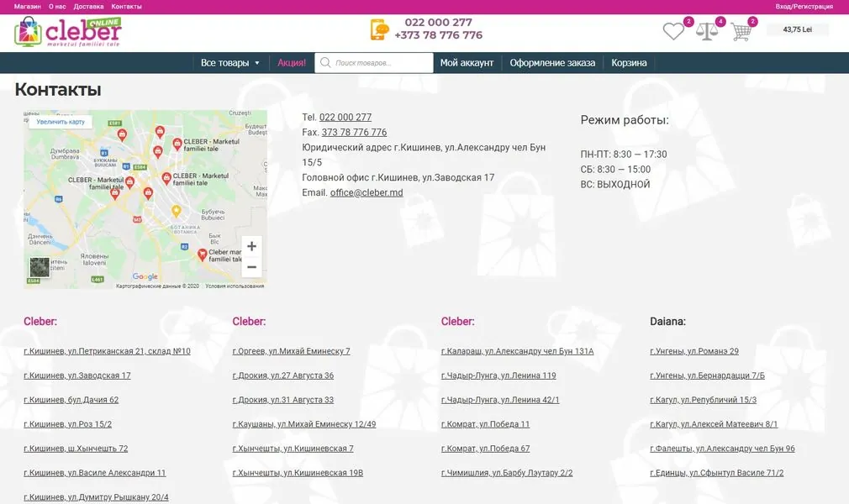
Task: Zoom in on the map
Action: 251,246
